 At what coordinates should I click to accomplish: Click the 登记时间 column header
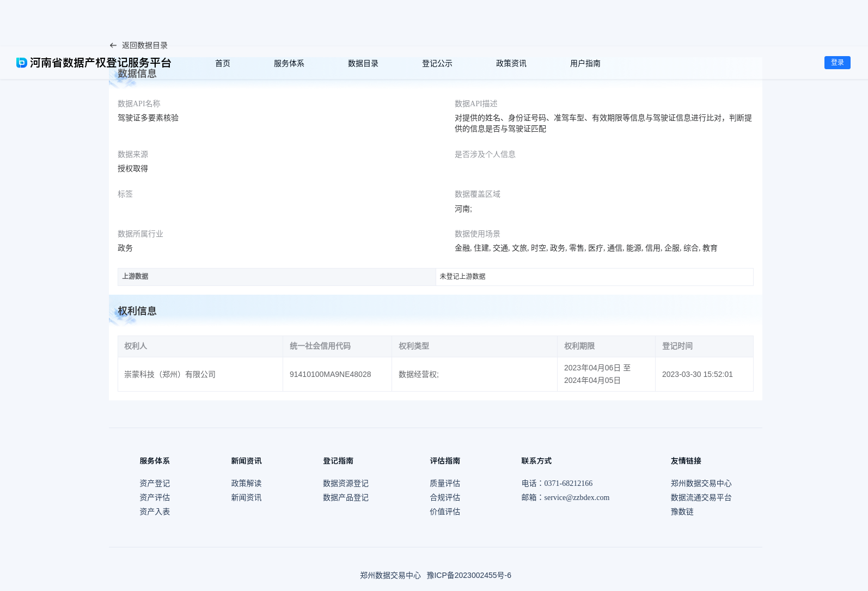click(x=705, y=346)
